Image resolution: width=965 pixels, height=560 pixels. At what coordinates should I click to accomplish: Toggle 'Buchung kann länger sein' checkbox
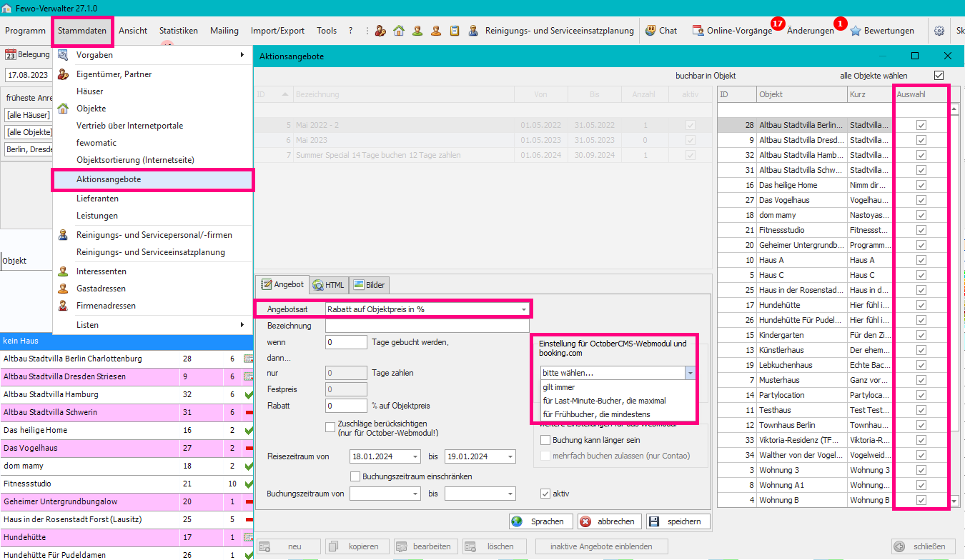pos(546,440)
